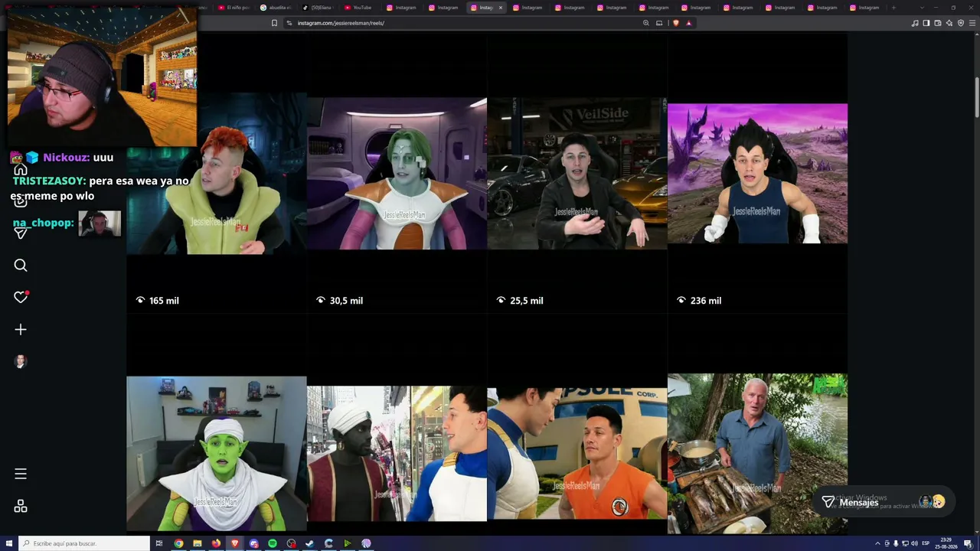The image size is (980, 551).
Task: Open Spotify from the taskbar
Action: point(273,543)
